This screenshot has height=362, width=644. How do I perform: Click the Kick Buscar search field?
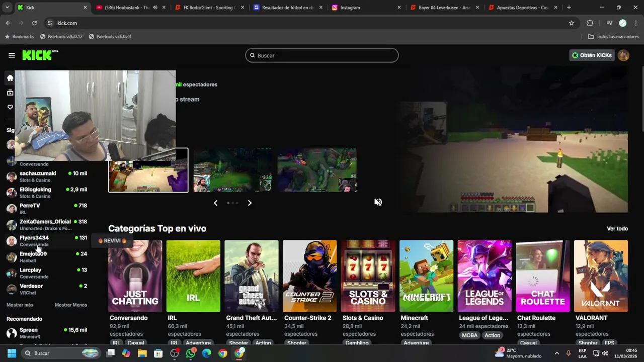(x=322, y=55)
